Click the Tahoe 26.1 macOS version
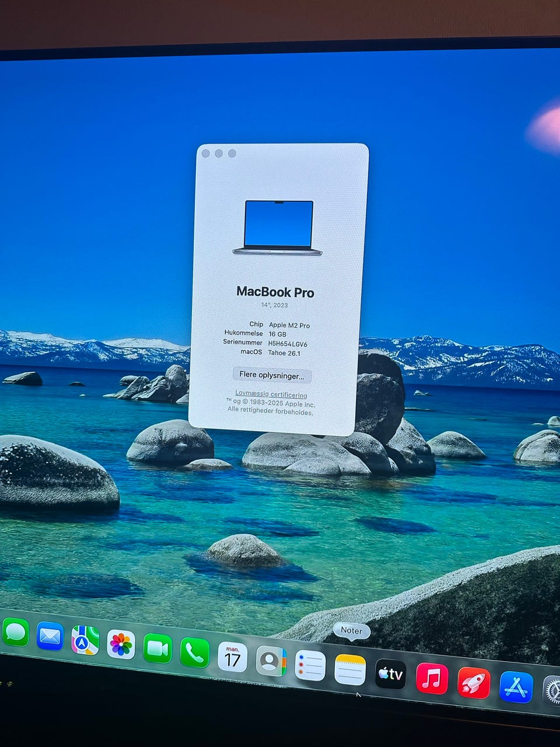Screen dimensions: 560x747 [284, 353]
